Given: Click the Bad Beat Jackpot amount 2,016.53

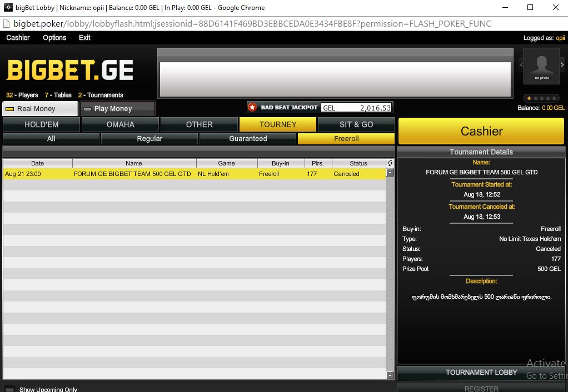Looking at the screenshot, I should [375, 108].
